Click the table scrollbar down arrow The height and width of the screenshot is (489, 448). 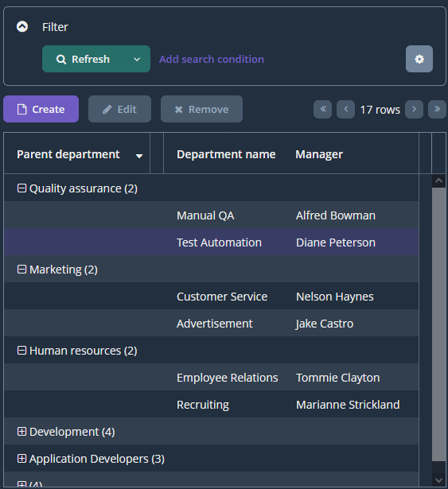(x=438, y=479)
